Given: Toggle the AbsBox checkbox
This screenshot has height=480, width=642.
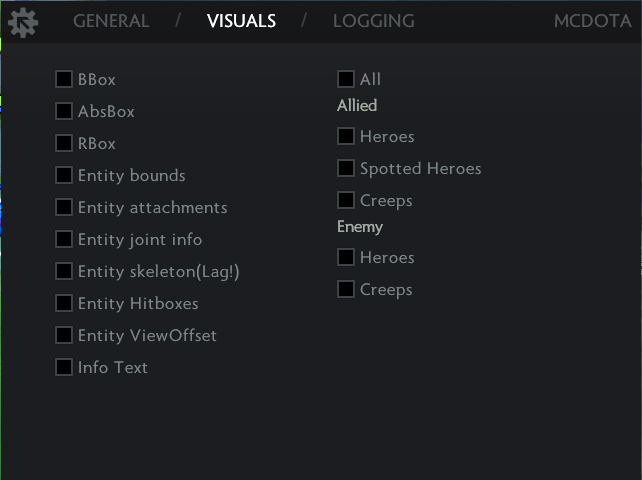Looking at the screenshot, I should [x=64, y=111].
